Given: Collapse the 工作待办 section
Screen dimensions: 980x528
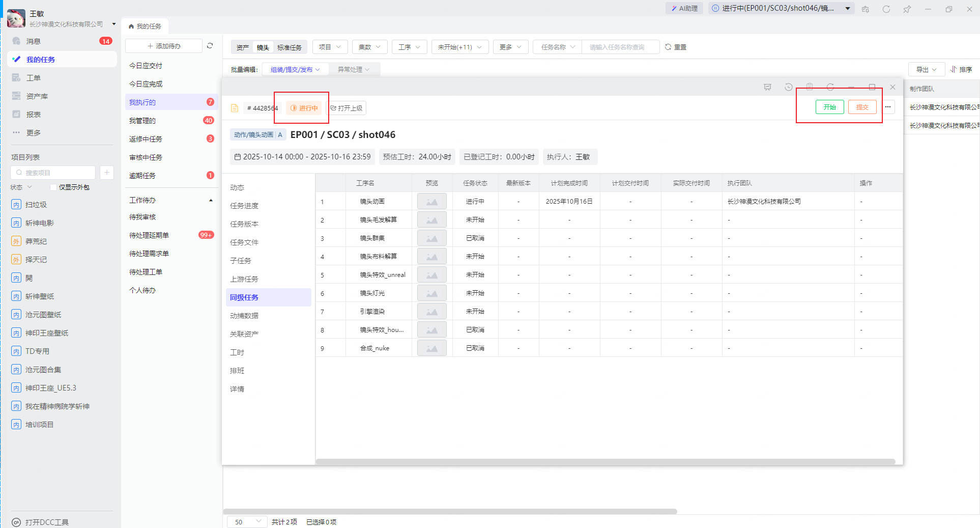Looking at the screenshot, I should (x=211, y=200).
